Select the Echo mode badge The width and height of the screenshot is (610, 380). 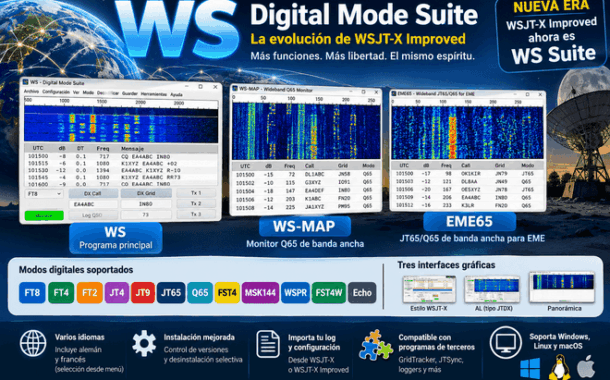pyautogui.click(x=362, y=292)
